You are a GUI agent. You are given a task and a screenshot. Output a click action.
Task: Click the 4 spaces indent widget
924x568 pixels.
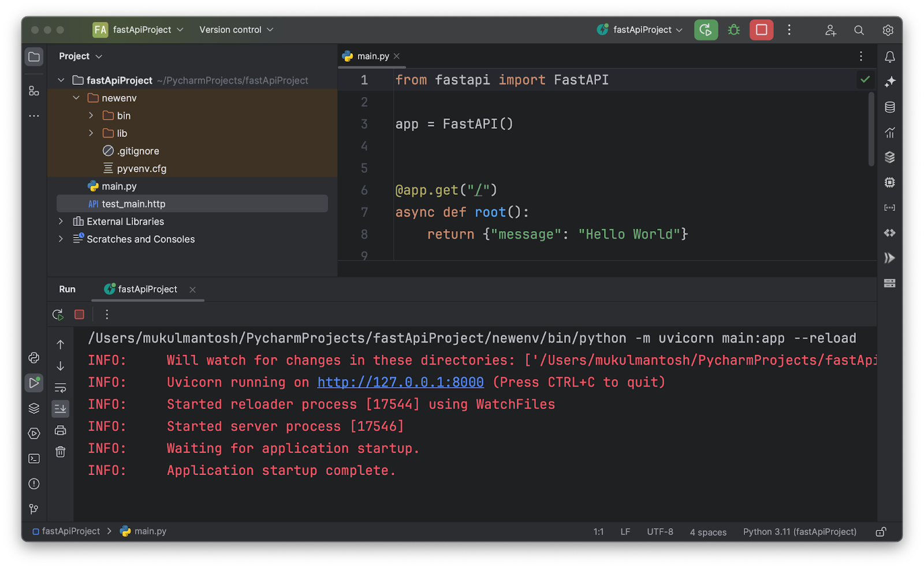(x=708, y=532)
